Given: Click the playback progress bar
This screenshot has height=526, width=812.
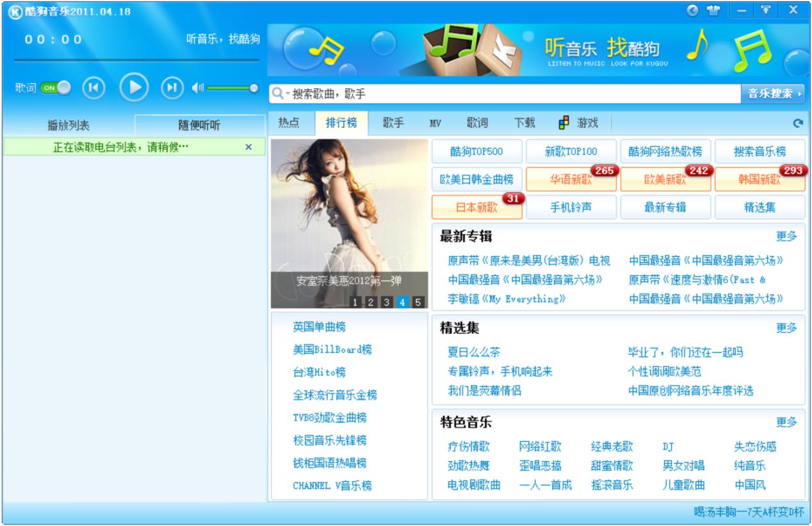Looking at the screenshot, I should click(136, 60).
